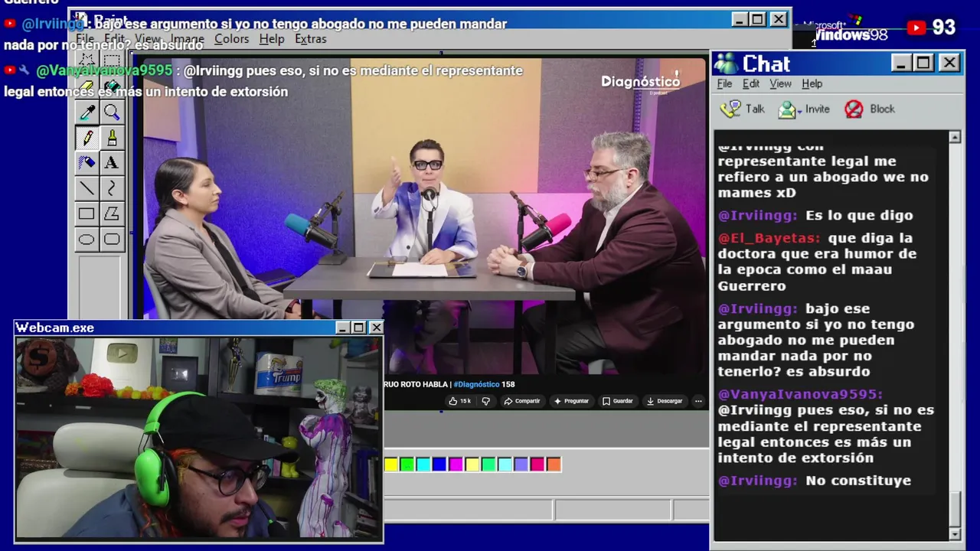Select the Airbrush spray can tool
Viewport: 980px width, 551px height.
(87, 163)
